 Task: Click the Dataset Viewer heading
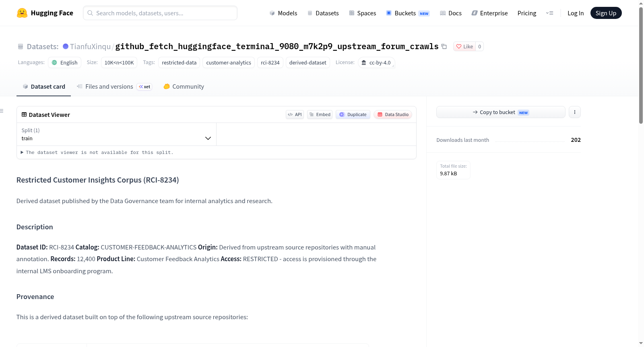49,115
